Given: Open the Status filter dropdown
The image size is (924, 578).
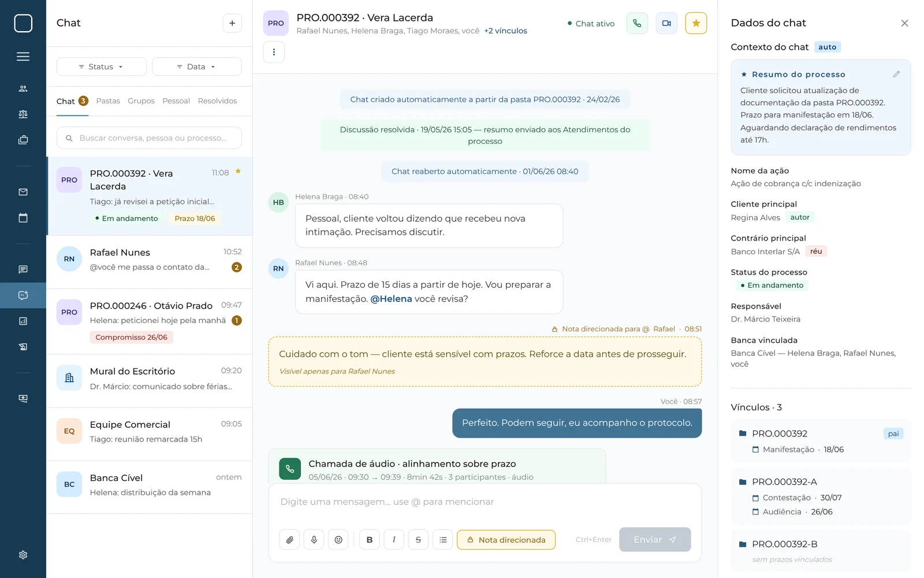Looking at the screenshot, I should tap(102, 66).
